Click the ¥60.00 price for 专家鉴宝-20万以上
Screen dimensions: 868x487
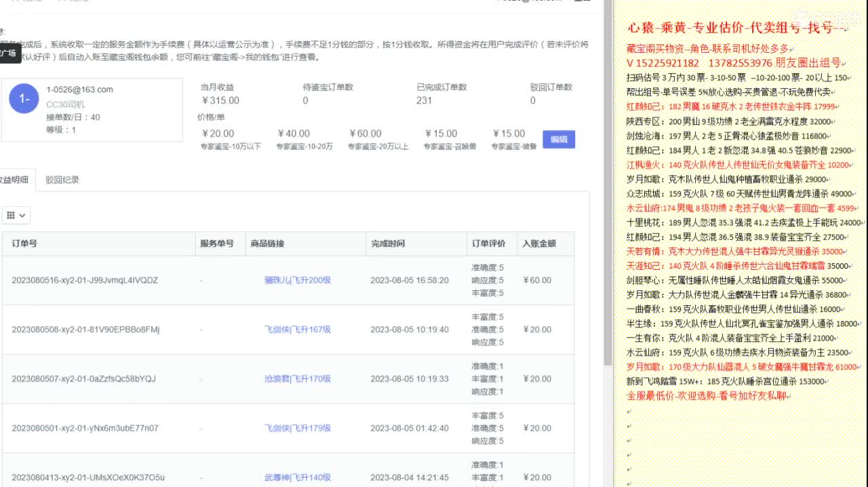pos(366,134)
